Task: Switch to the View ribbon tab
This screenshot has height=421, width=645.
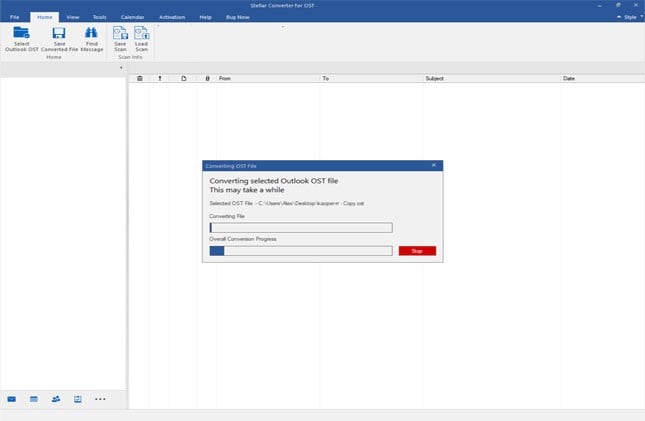Action: coord(73,17)
